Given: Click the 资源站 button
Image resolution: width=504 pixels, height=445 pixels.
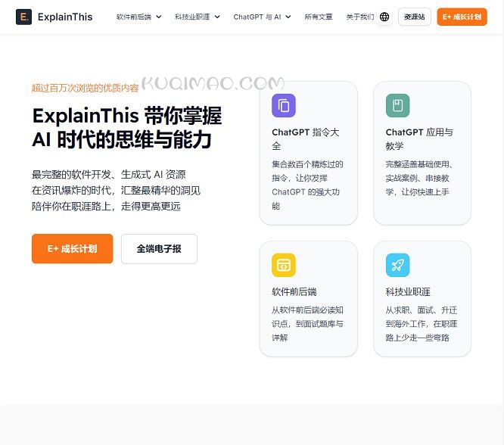Looking at the screenshot, I should coord(414,17).
